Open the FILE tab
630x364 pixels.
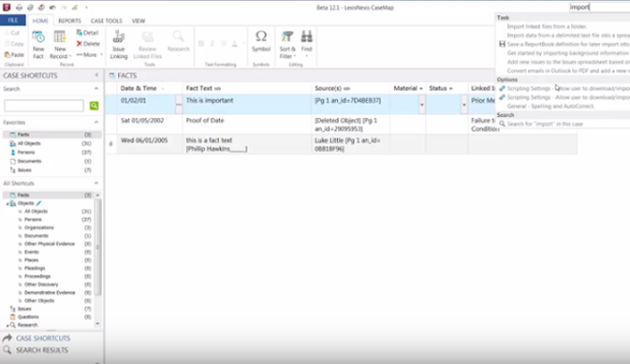coord(13,20)
